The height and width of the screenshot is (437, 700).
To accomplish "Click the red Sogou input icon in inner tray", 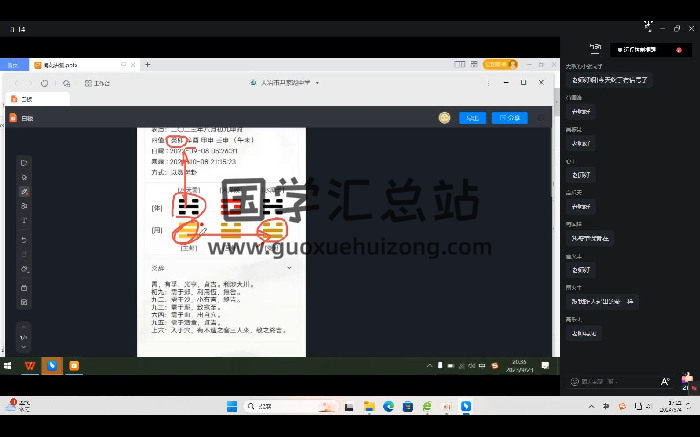I will (x=494, y=366).
